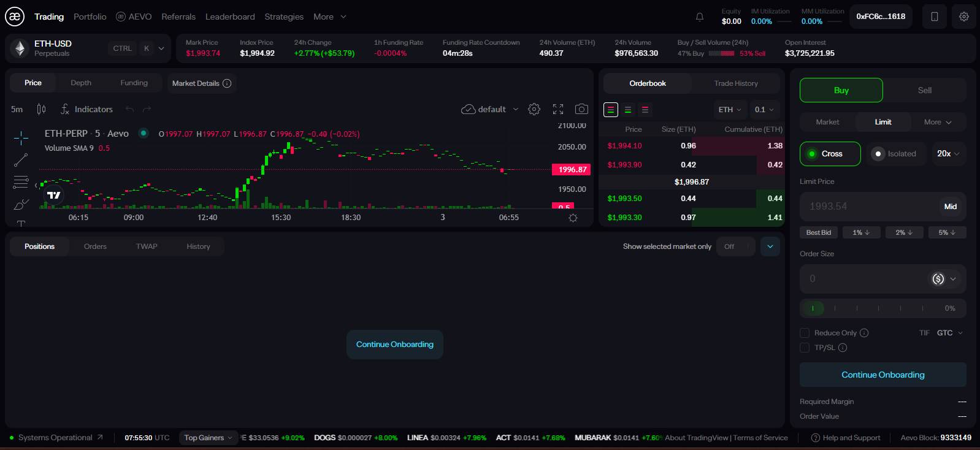The image size is (980, 450).
Task: Click the 0xFC6c...1618 wallet button
Action: click(x=881, y=17)
